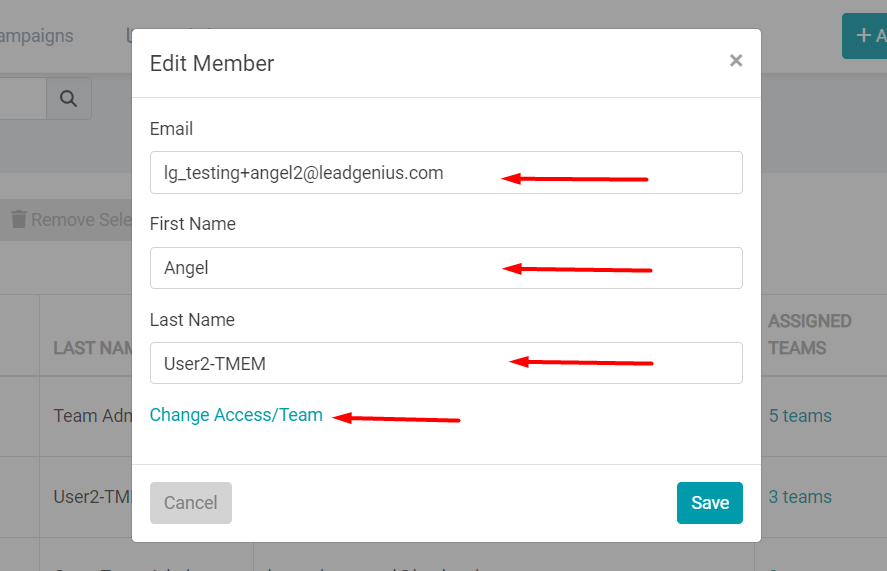Cancel editing the member
Image resolution: width=887 pixels, height=571 pixels.
click(191, 503)
